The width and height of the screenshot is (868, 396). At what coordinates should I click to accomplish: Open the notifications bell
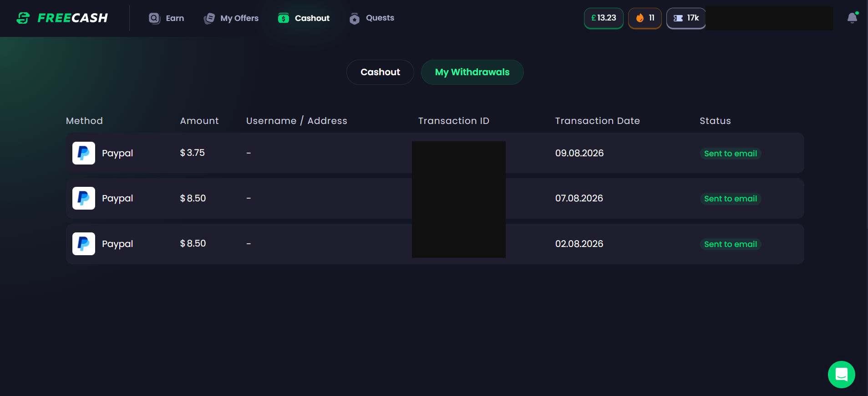tap(852, 18)
